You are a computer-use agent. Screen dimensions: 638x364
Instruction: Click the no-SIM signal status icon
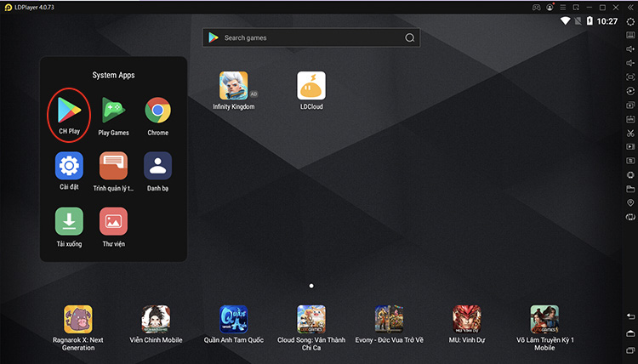tap(578, 21)
